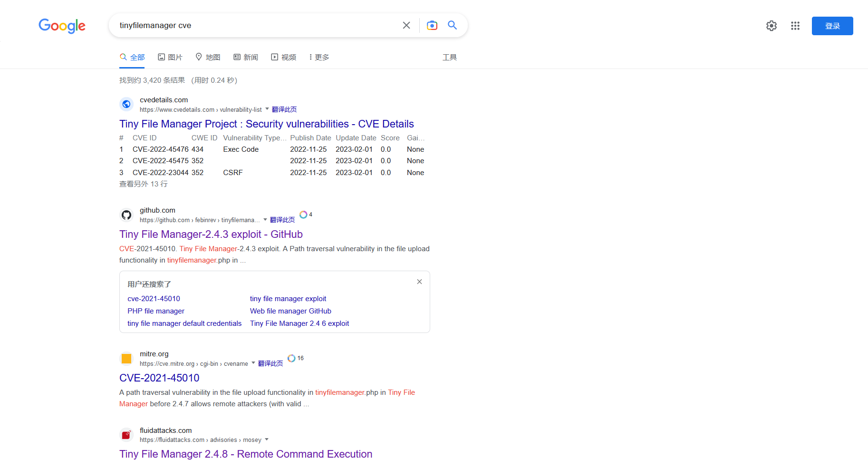Click table cell CVE-2022-45476
868x460 pixels.
tap(161, 149)
